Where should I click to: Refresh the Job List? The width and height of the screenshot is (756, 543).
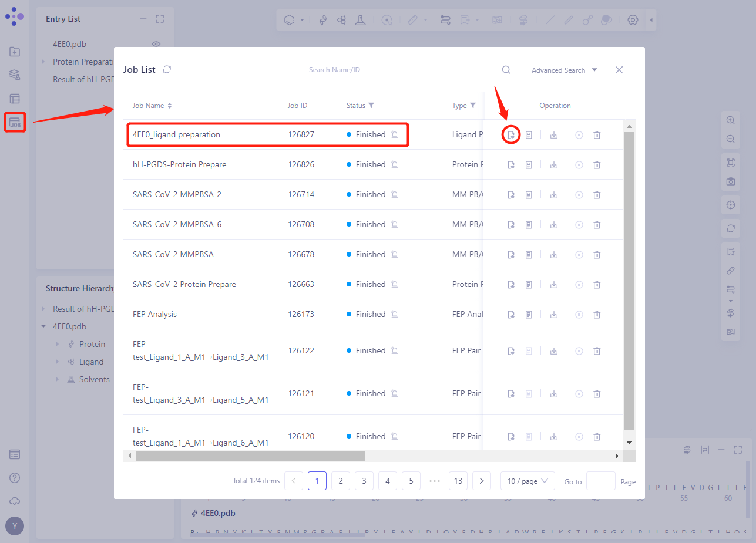(x=167, y=69)
